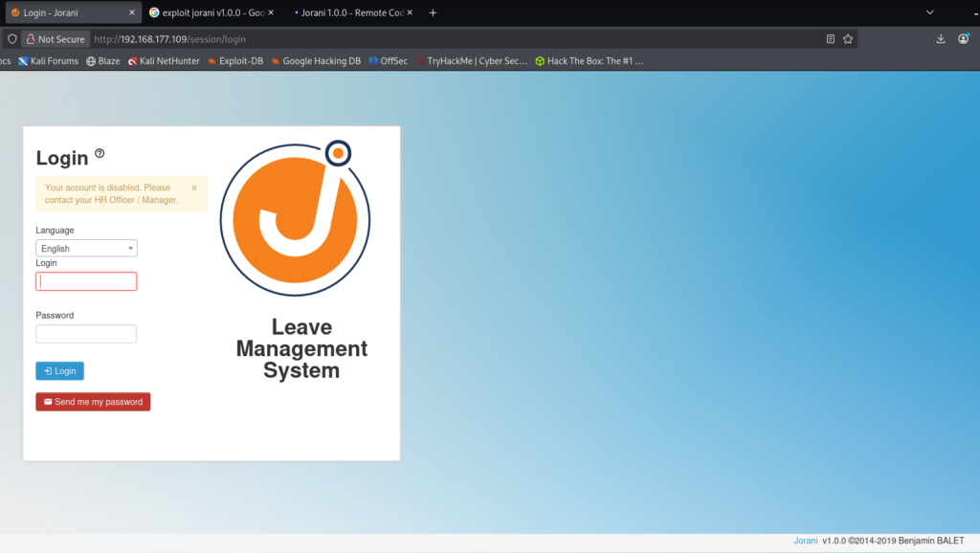Open the Language dropdown set to English

(x=86, y=249)
